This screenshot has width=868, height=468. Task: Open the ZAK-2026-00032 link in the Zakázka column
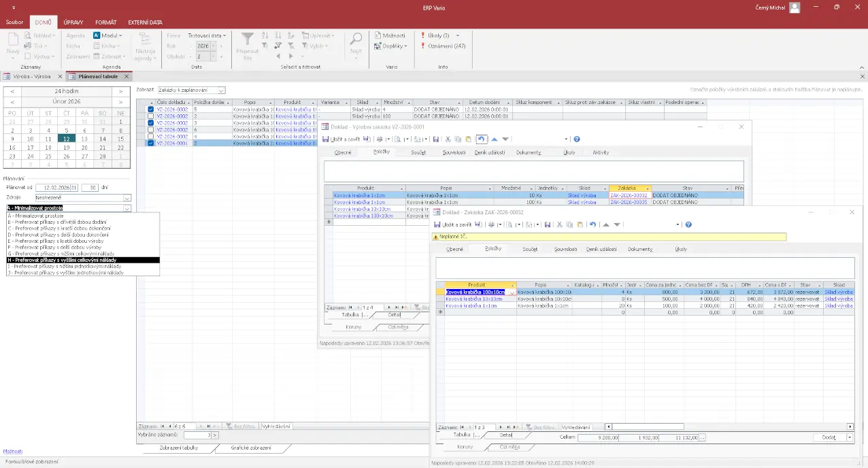628,195
